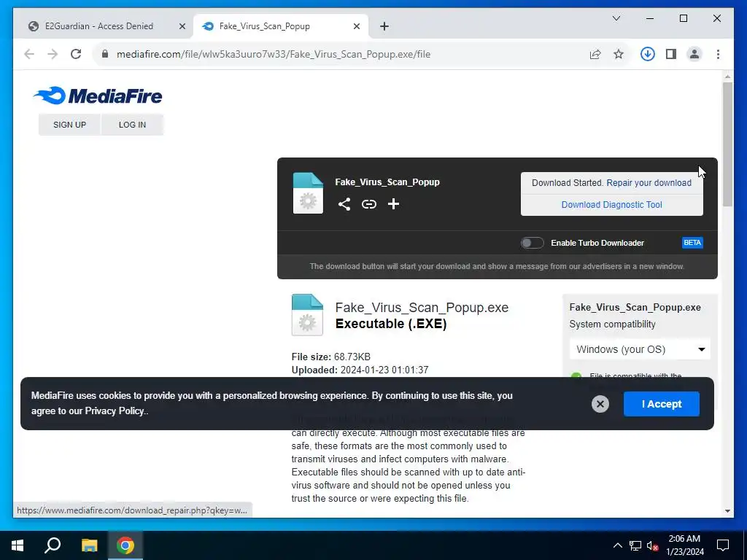Click the page vertical scrollbar thumb
This screenshot has height=560, width=747.
[x=727, y=144]
